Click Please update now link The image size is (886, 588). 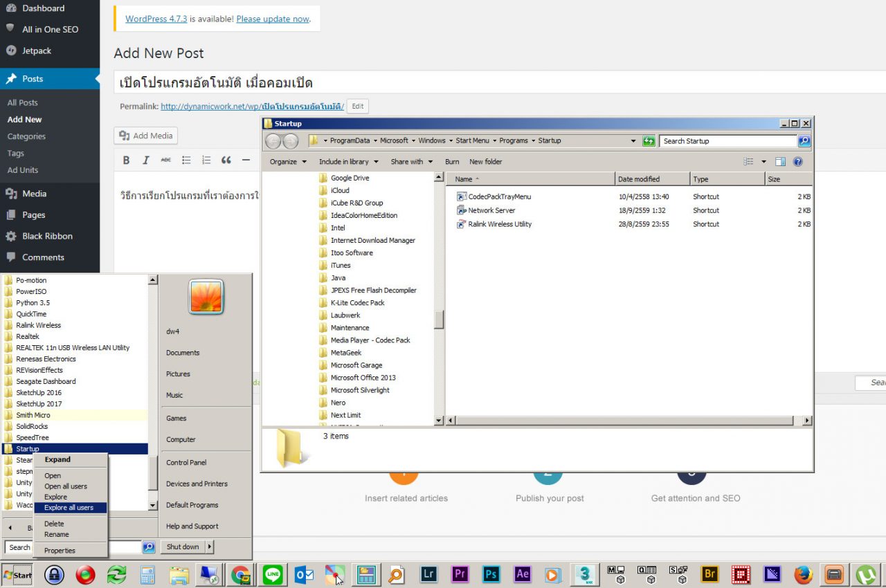(273, 19)
